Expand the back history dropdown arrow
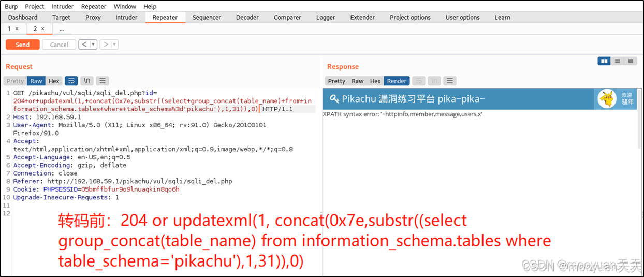The height and width of the screenshot is (277, 644). click(94, 45)
